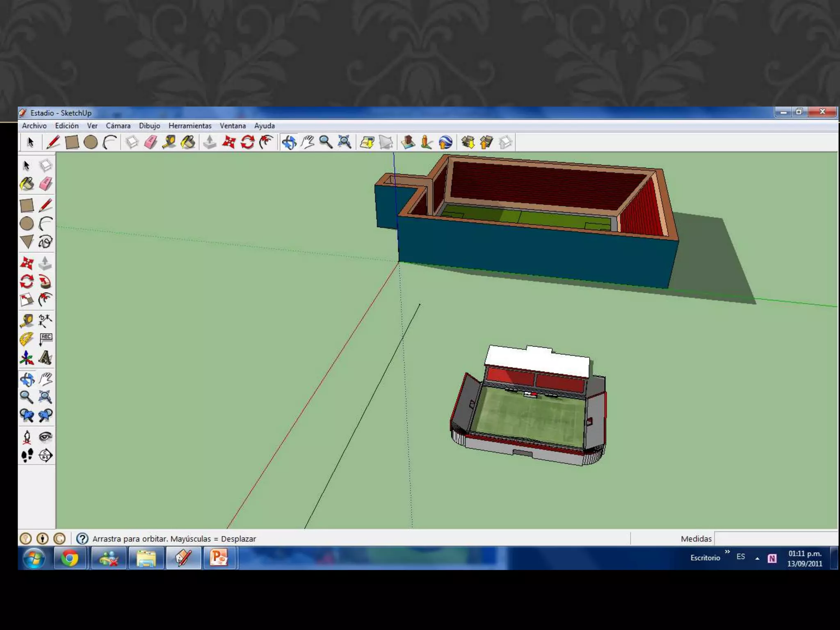Screen dimensions: 840x630
Task: Select the Polygon tool in left toolbar
Action: click(27, 242)
